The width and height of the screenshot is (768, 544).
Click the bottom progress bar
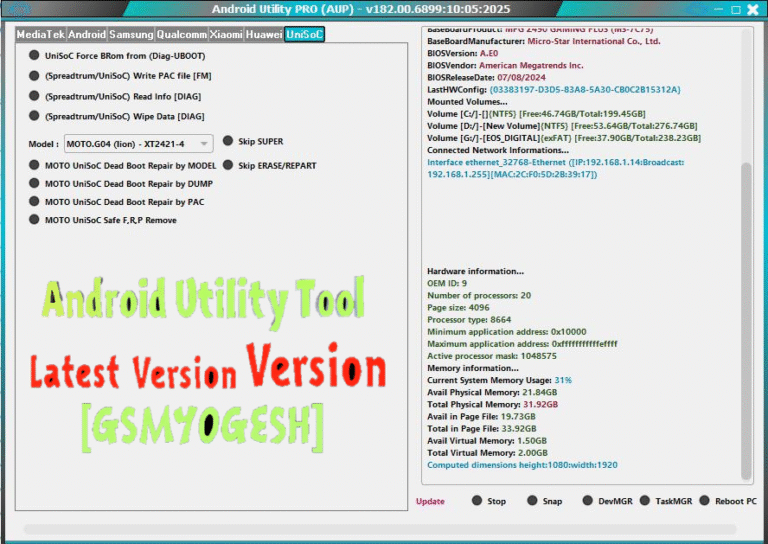pos(380,529)
